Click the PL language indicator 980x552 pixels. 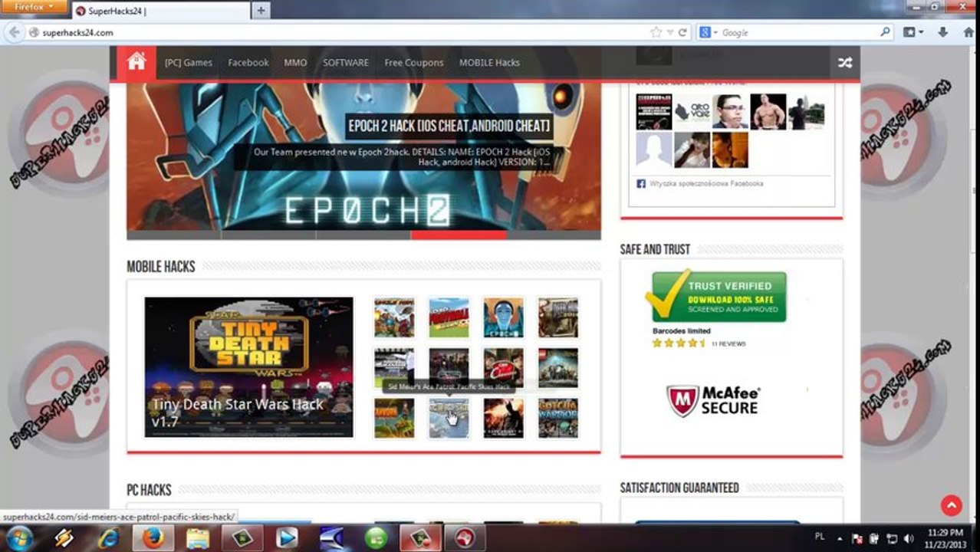click(820, 537)
